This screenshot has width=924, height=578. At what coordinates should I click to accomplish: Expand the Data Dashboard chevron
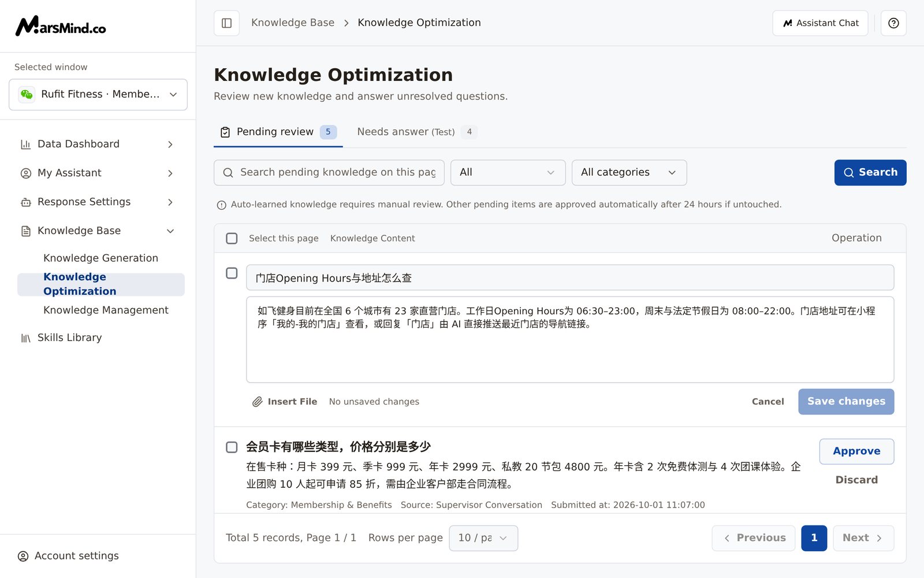point(170,144)
